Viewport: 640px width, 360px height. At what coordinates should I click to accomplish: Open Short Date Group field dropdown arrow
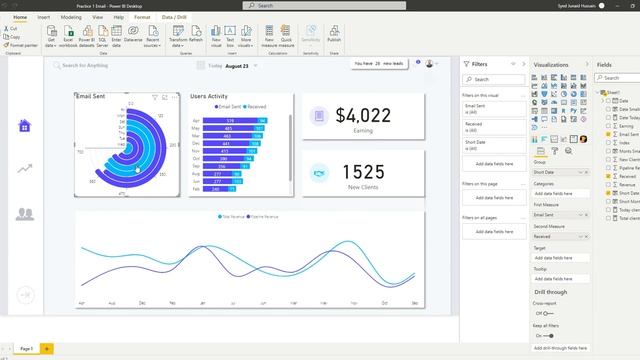[580, 172]
